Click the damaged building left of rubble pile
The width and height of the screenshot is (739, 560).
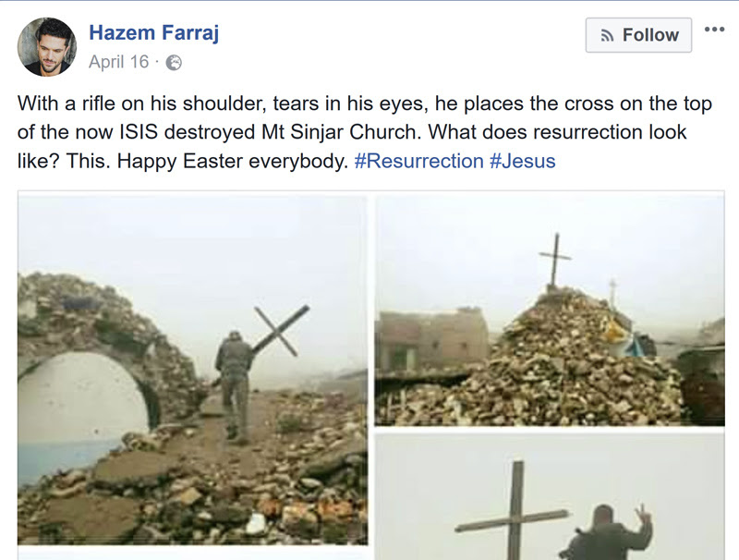pos(433,339)
